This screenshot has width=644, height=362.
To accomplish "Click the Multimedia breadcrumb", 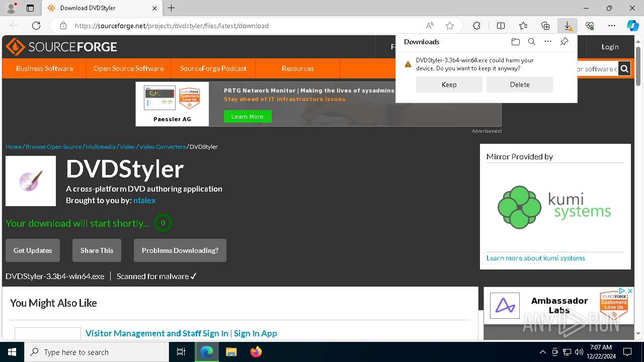I will coord(100,147).
